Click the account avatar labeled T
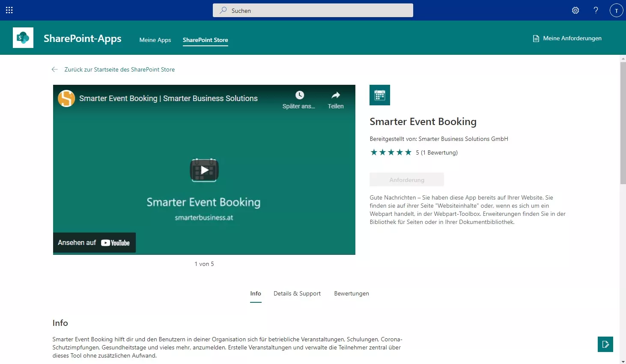626x364 pixels. (616, 10)
